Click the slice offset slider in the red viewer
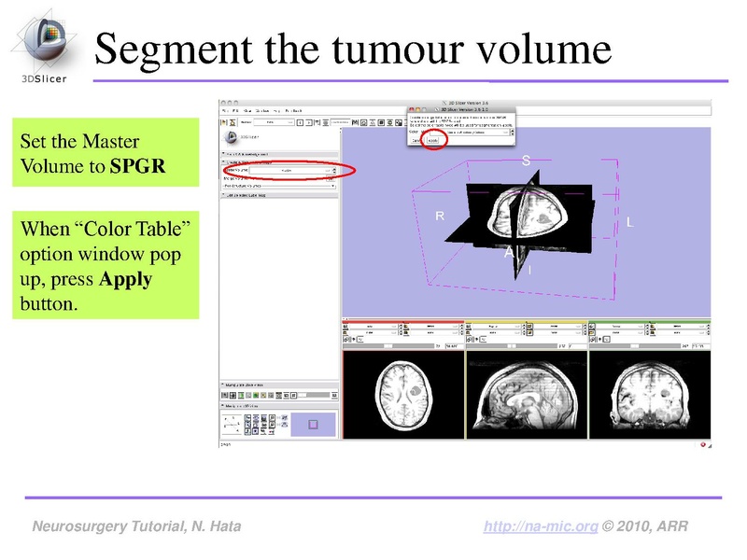This screenshot has width=747, height=560. coord(387,345)
